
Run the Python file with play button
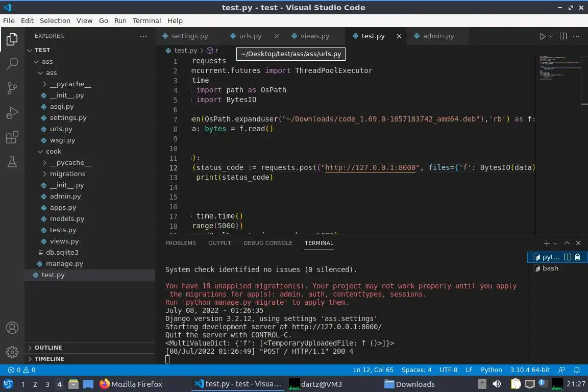[x=542, y=36]
